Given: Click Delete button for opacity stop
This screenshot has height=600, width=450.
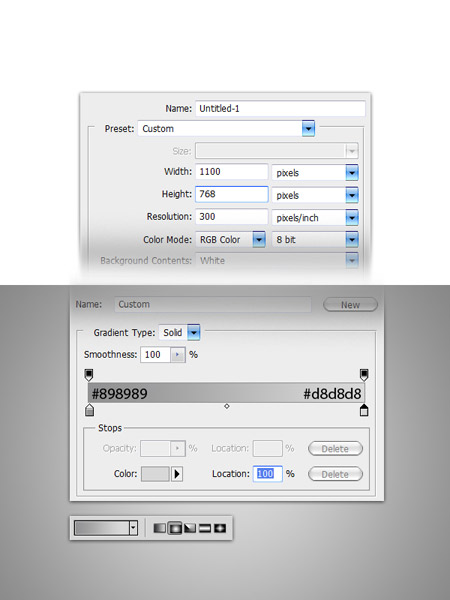Looking at the screenshot, I should tap(335, 448).
